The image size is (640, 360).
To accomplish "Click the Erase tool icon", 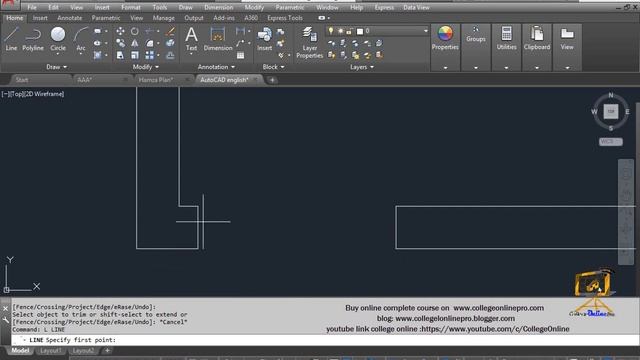I will click(x=170, y=31).
